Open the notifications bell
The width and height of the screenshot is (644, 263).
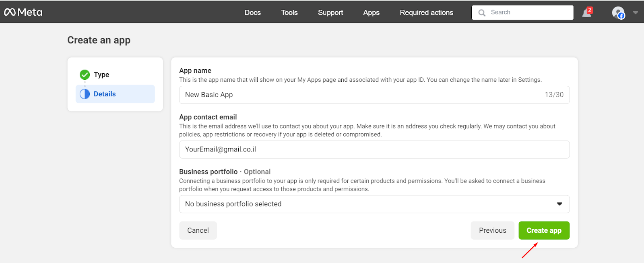[x=586, y=13]
